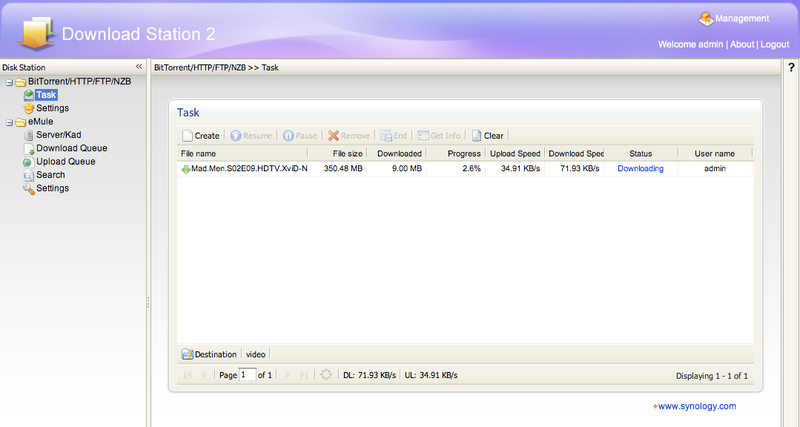The height and width of the screenshot is (427, 800).
Task: Click the About link
Action: tap(742, 44)
